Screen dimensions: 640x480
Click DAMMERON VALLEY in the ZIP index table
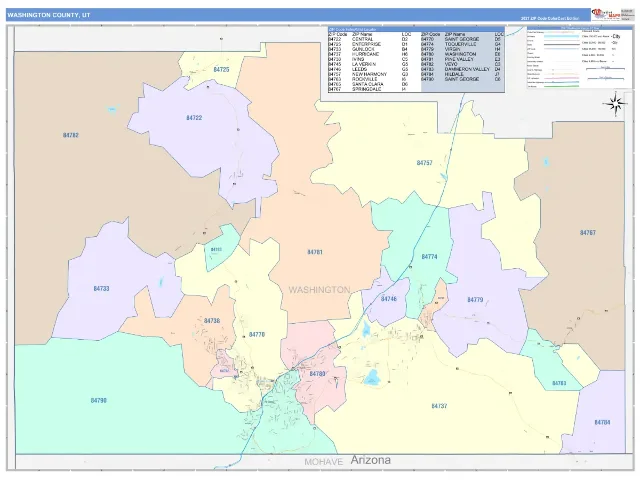point(467,69)
